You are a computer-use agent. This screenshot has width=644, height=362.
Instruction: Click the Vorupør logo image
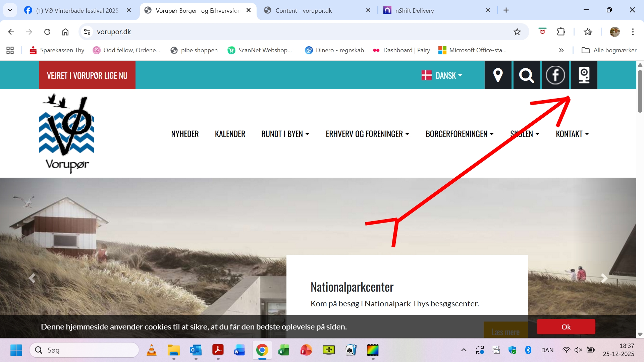tap(66, 133)
